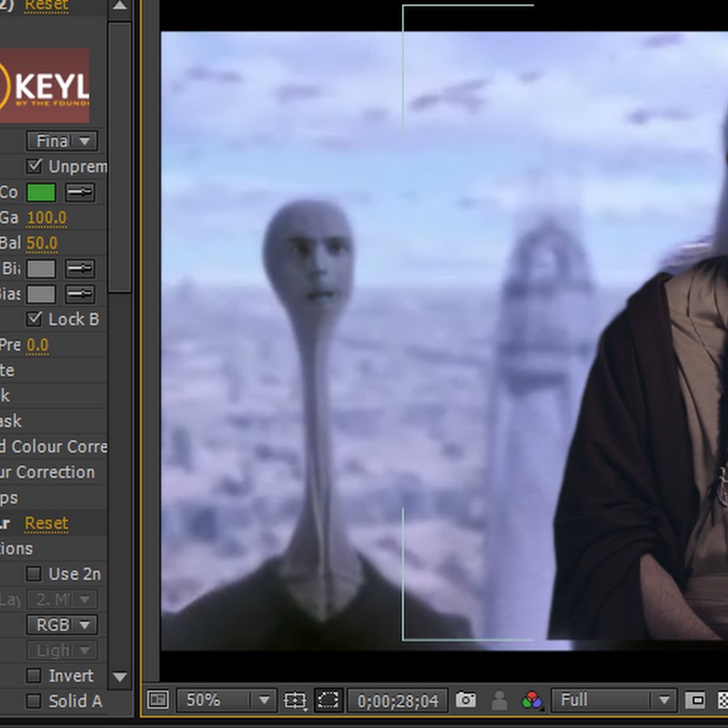Click the green screen colour swatch
The image size is (728, 728).
pyautogui.click(x=41, y=193)
